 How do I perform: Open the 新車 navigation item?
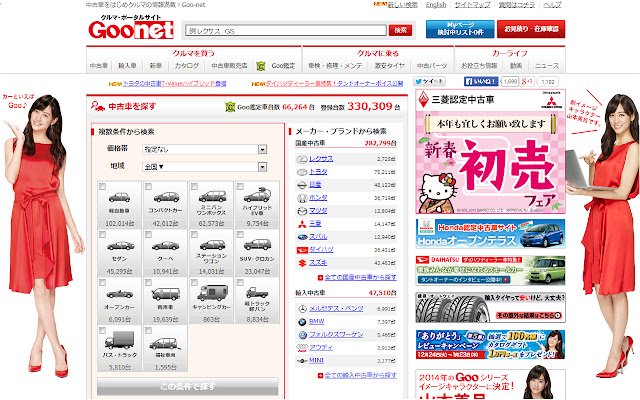(x=156, y=66)
